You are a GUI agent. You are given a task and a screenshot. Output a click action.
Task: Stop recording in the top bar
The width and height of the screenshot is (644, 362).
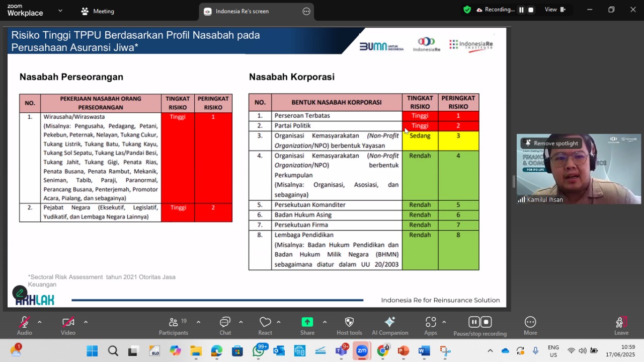click(530, 10)
